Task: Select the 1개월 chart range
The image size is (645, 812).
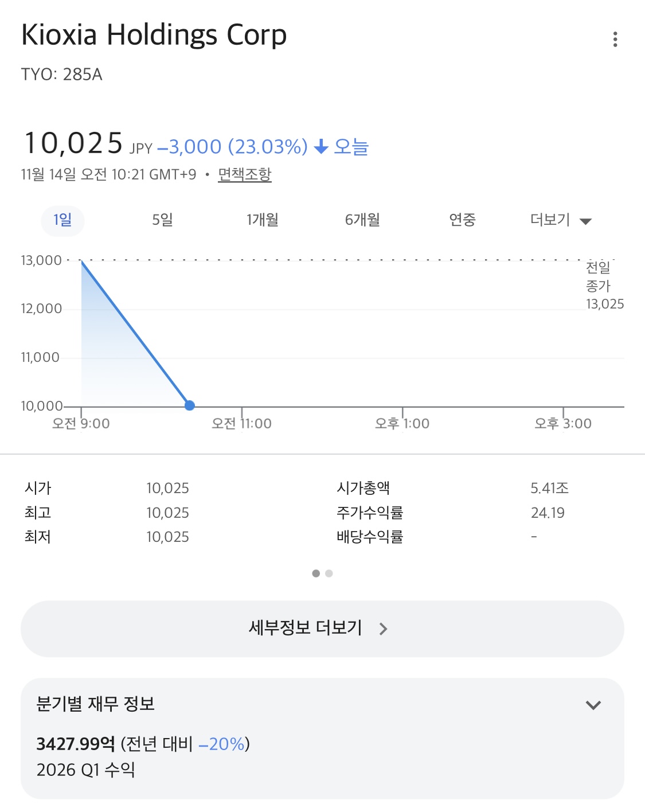Action: point(263,220)
